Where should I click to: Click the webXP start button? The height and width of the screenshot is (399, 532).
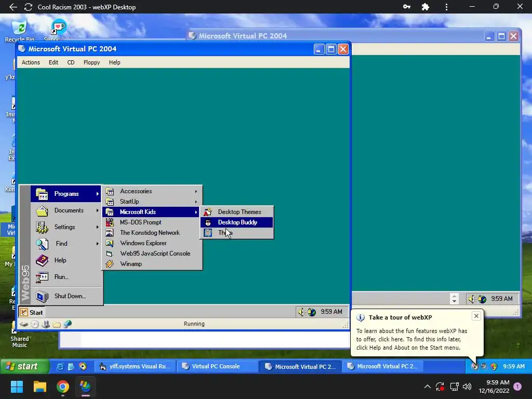tap(24, 366)
